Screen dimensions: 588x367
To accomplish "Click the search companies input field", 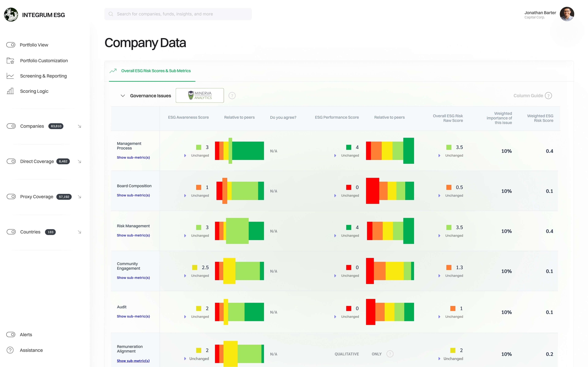I will click(178, 14).
